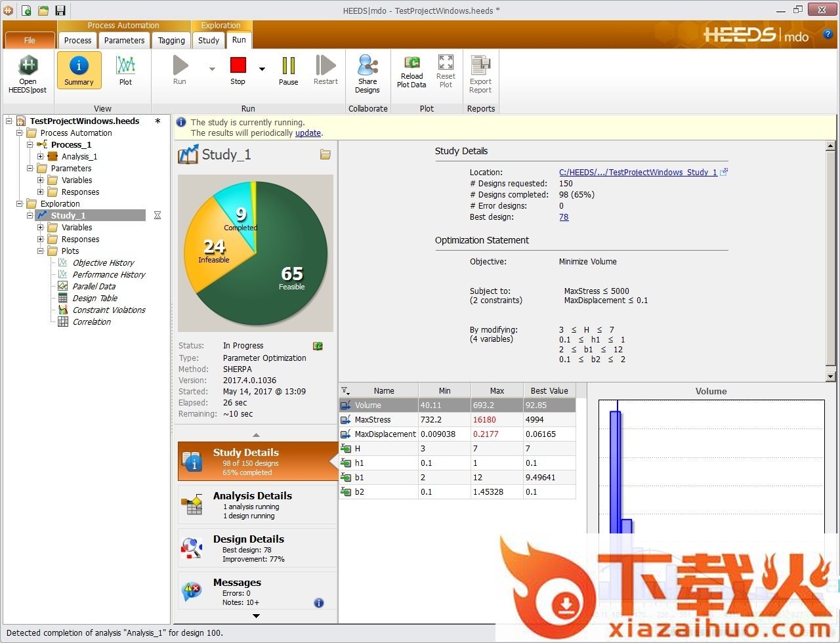Reload Plot Data from the ribbon

pos(411,63)
